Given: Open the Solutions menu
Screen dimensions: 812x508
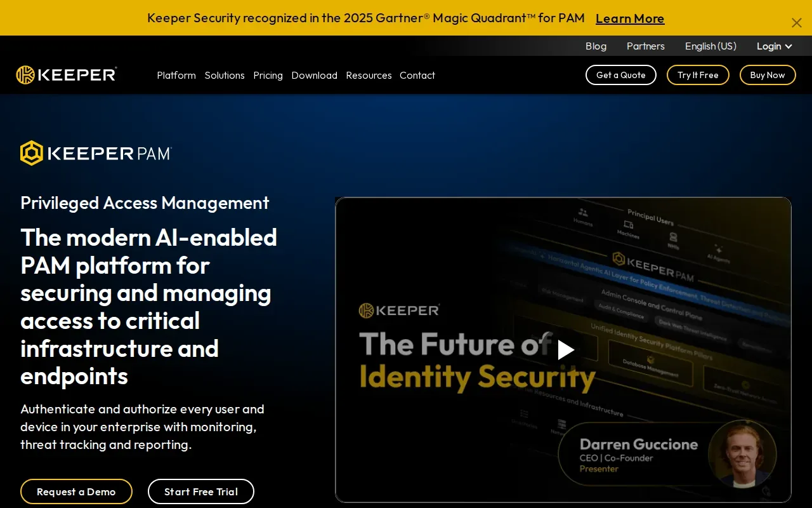Looking at the screenshot, I should (225, 76).
